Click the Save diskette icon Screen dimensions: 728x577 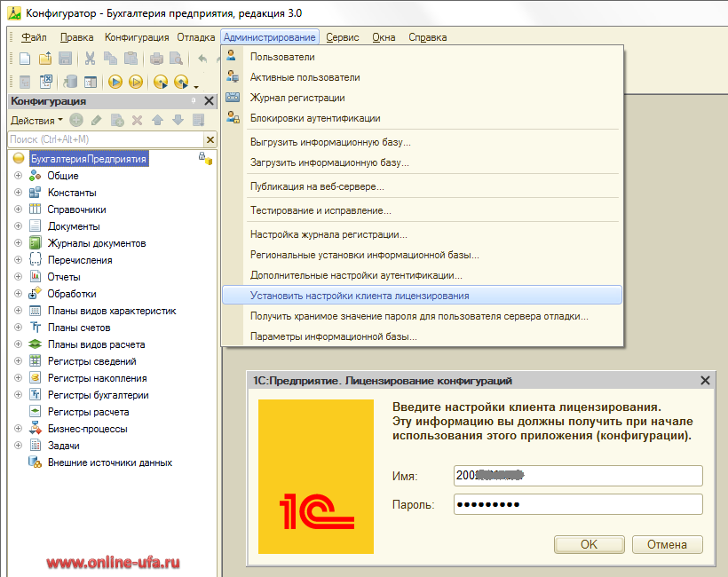65,59
